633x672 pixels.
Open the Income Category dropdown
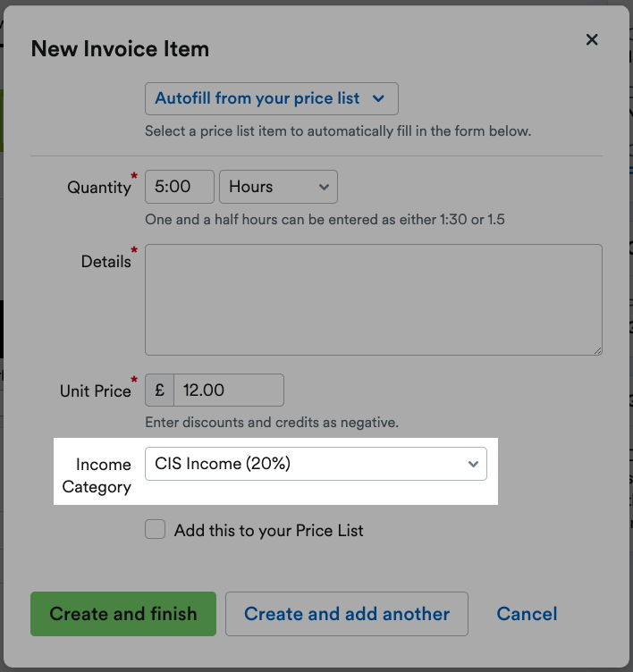(316, 464)
